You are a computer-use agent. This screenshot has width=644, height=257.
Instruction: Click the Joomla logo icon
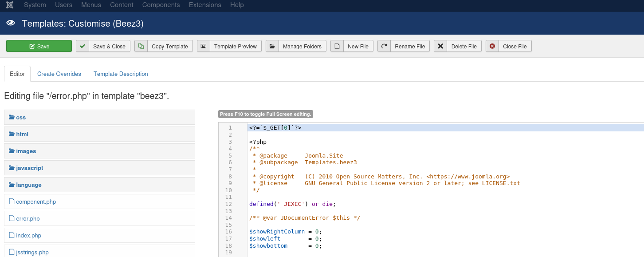point(10,5)
